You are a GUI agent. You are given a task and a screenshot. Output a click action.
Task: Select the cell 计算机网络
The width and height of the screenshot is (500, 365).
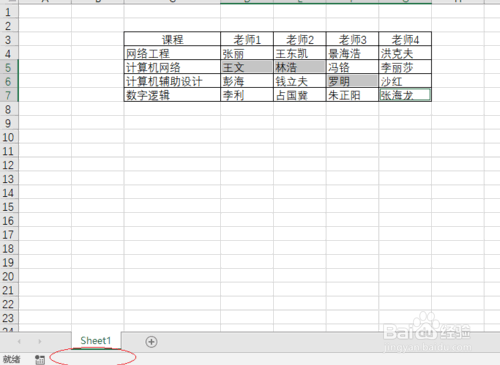tap(172, 67)
